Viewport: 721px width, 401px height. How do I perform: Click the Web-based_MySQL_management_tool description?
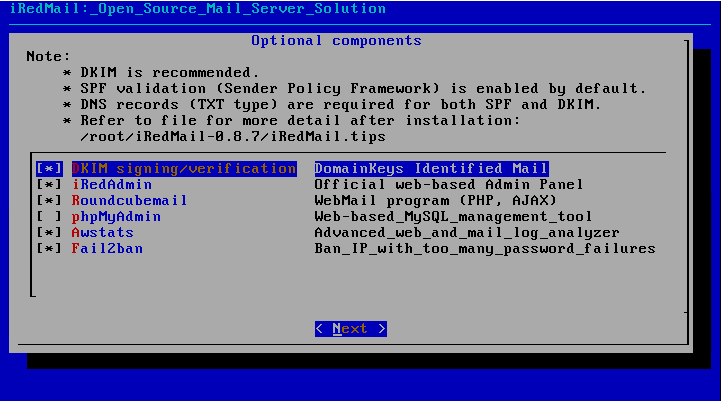tap(453, 217)
